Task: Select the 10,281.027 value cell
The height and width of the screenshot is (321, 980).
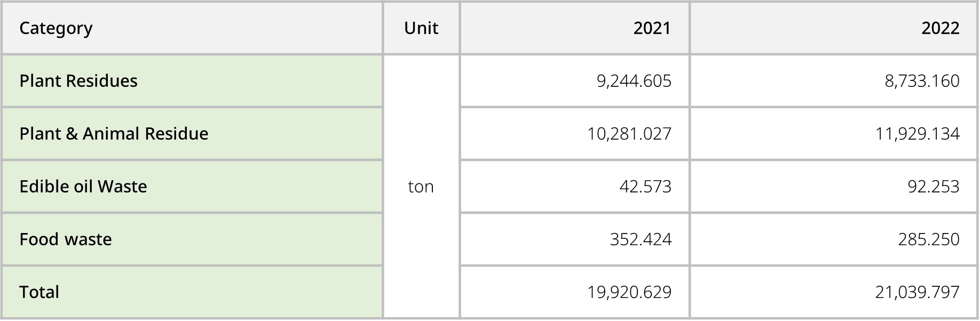Action: tap(629, 133)
